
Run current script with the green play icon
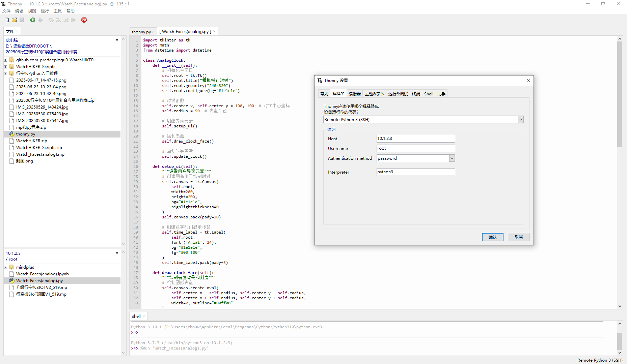(33, 20)
